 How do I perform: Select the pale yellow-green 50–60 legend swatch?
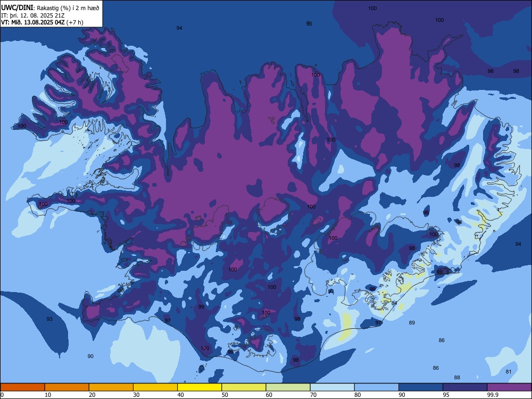click(244, 387)
